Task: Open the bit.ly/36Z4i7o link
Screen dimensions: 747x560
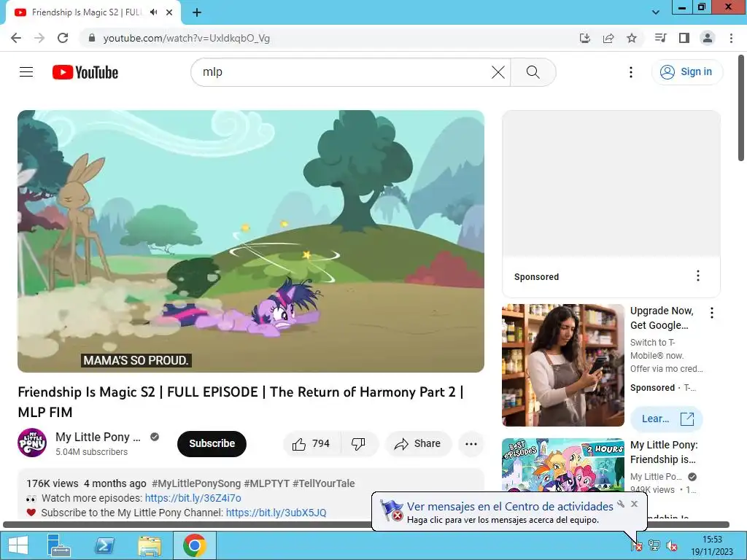Action: pyautogui.click(x=193, y=498)
